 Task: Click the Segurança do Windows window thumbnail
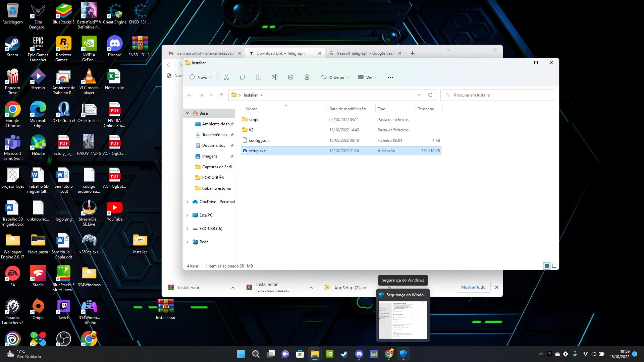coord(403,320)
